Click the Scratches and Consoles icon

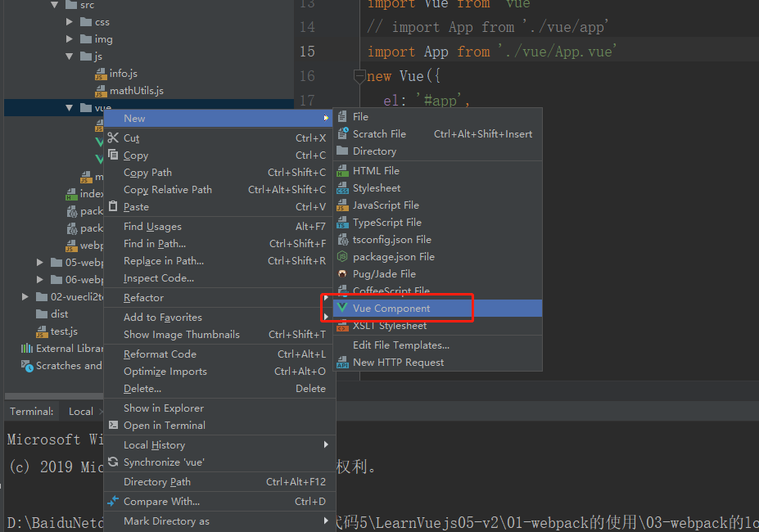(27, 366)
